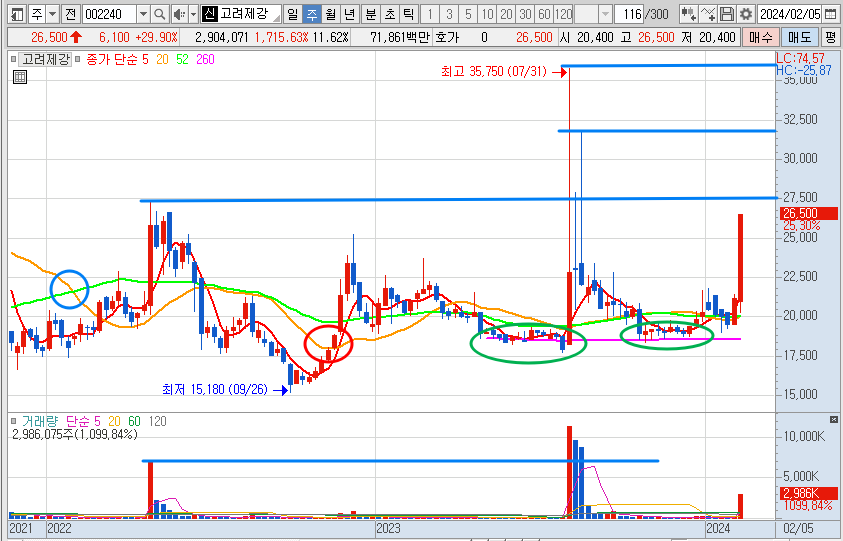Image resolution: width=843 pixels, height=541 pixels.
Task: Click the moving average 20 legend value
Action: tap(162, 59)
